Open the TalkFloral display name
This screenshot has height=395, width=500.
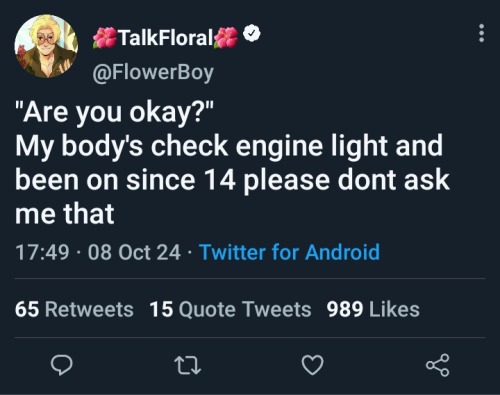pyautogui.click(x=166, y=37)
